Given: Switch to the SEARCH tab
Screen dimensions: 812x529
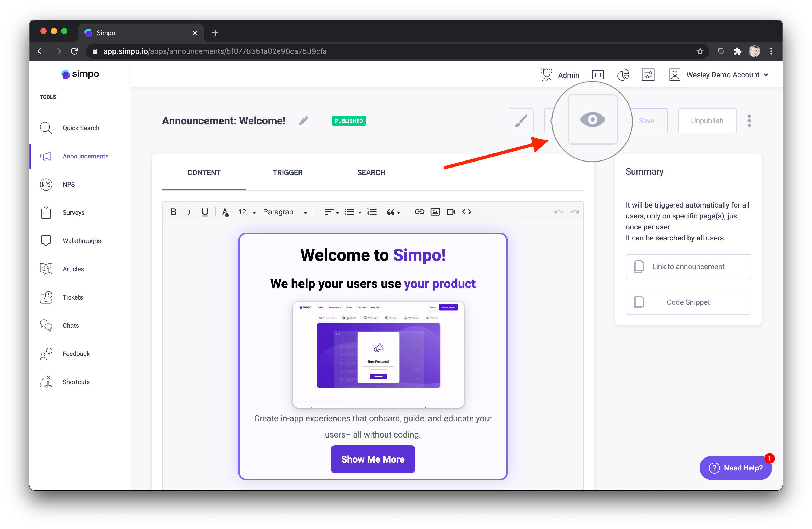Looking at the screenshot, I should coord(371,173).
